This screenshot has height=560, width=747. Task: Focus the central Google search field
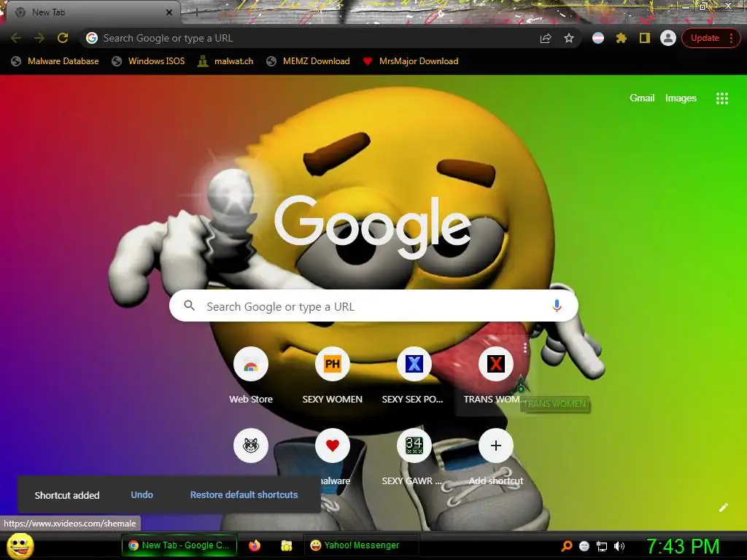pyautogui.click(x=373, y=306)
